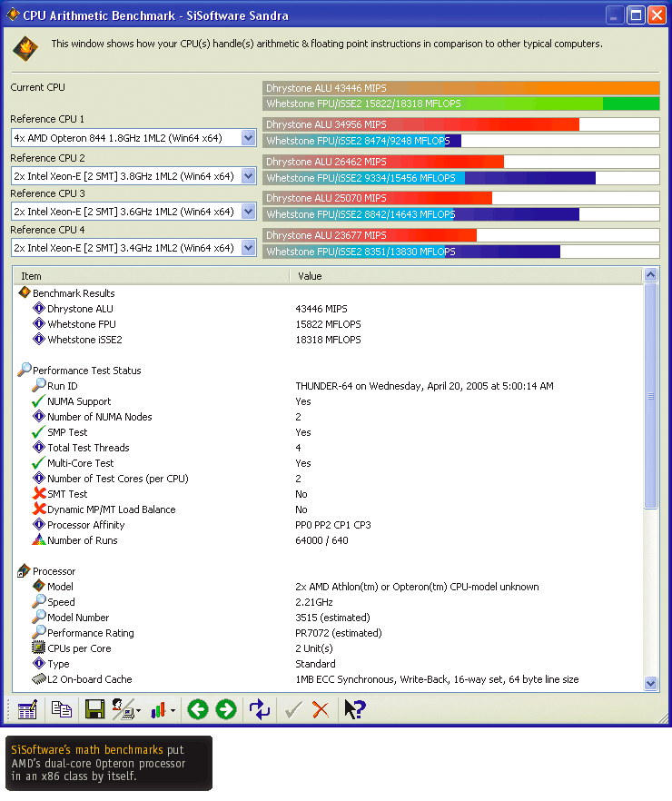Click the value '43446 MIPS'
672x801 pixels.
[x=321, y=309]
